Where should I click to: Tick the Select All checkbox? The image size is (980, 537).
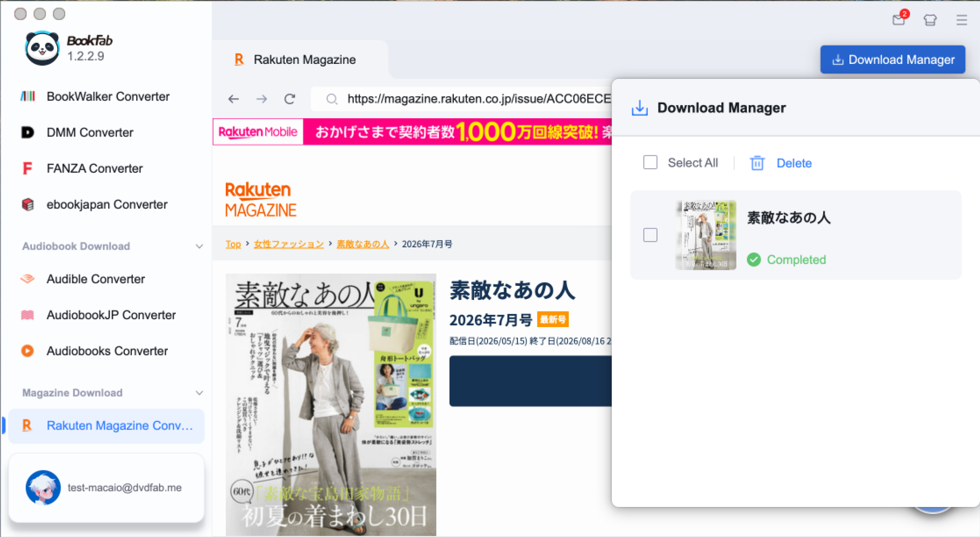650,162
